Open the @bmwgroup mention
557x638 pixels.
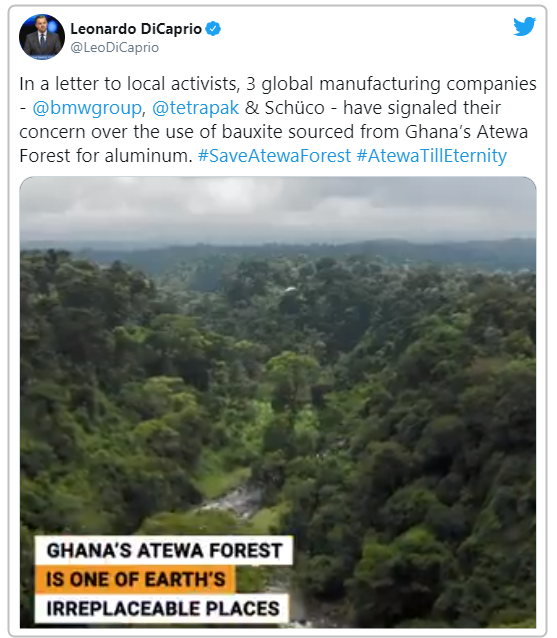pyautogui.click(x=87, y=108)
